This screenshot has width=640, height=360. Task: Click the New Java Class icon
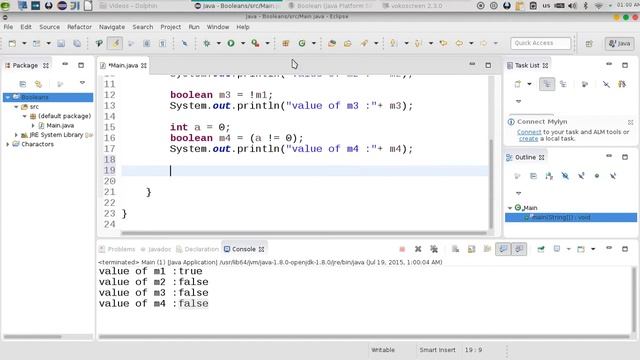click(x=302, y=43)
